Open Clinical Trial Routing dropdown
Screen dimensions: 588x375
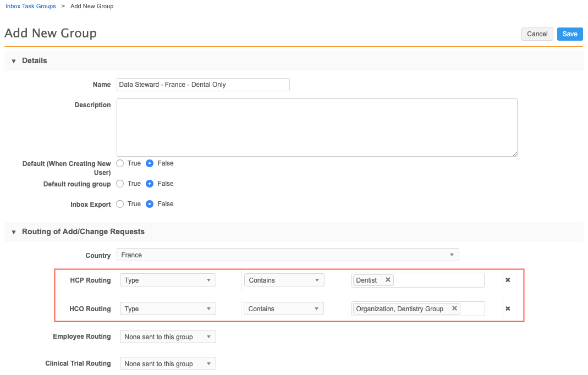[x=168, y=363]
